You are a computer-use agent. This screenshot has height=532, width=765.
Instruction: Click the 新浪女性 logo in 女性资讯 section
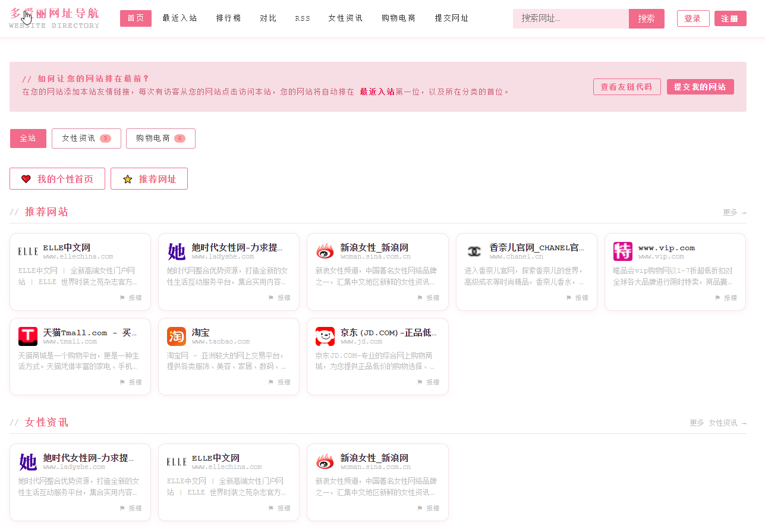click(325, 462)
